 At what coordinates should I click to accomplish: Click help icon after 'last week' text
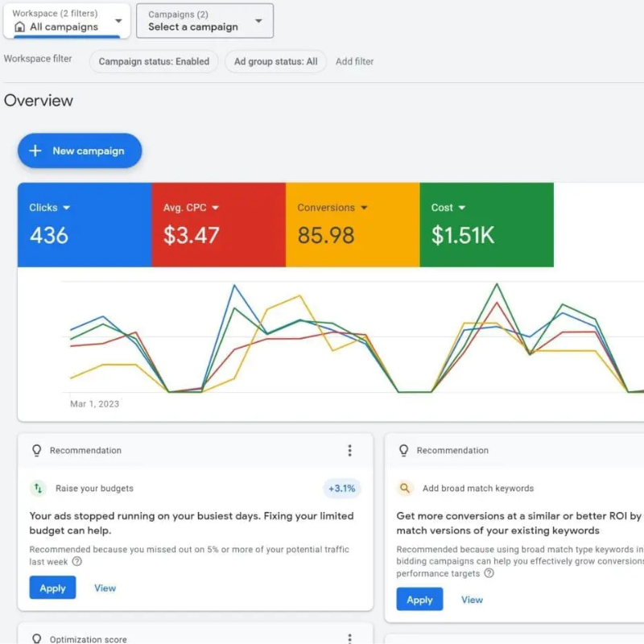point(77,562)
